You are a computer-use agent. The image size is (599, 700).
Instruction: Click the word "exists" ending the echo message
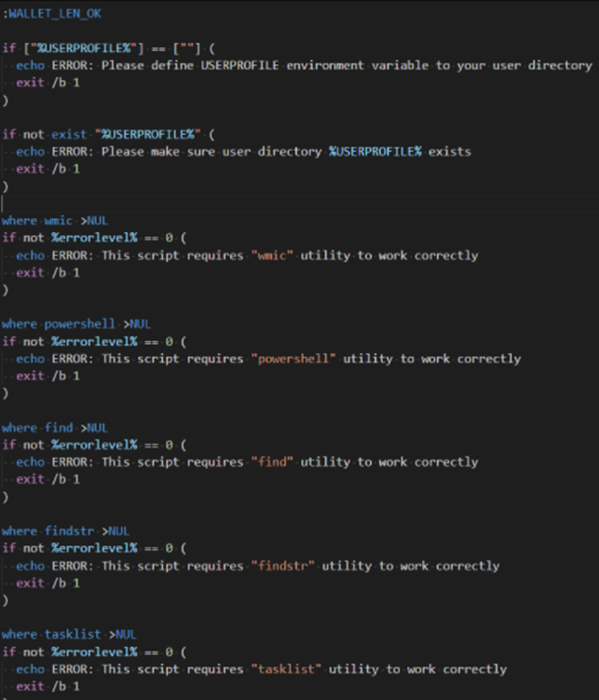(x=450, y=152)
